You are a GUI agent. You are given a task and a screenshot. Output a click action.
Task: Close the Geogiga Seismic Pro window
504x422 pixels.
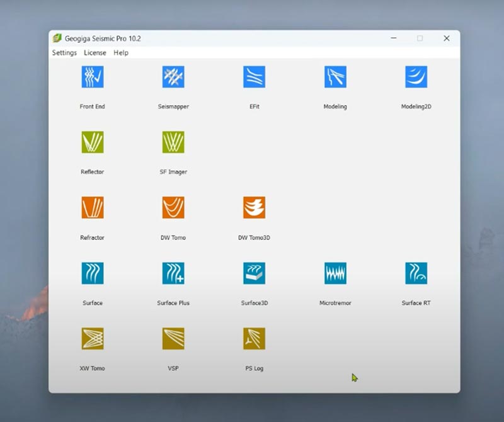(447, 38)
